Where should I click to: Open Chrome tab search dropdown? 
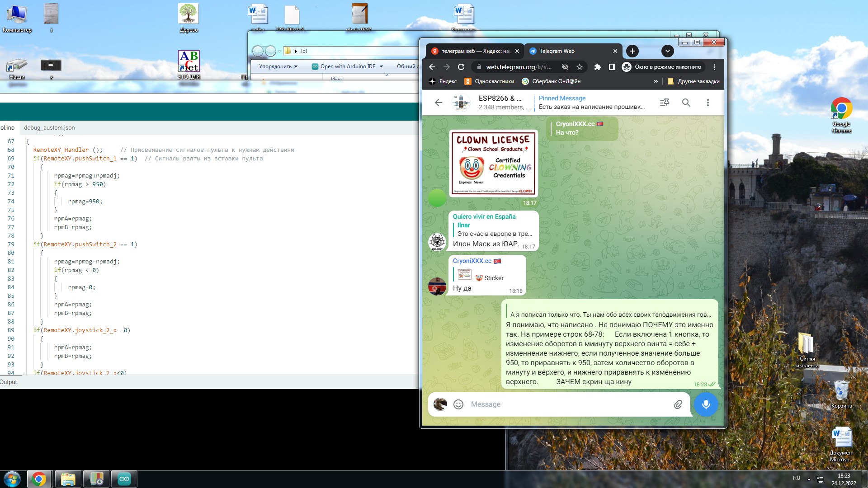[x=667, y=51]
